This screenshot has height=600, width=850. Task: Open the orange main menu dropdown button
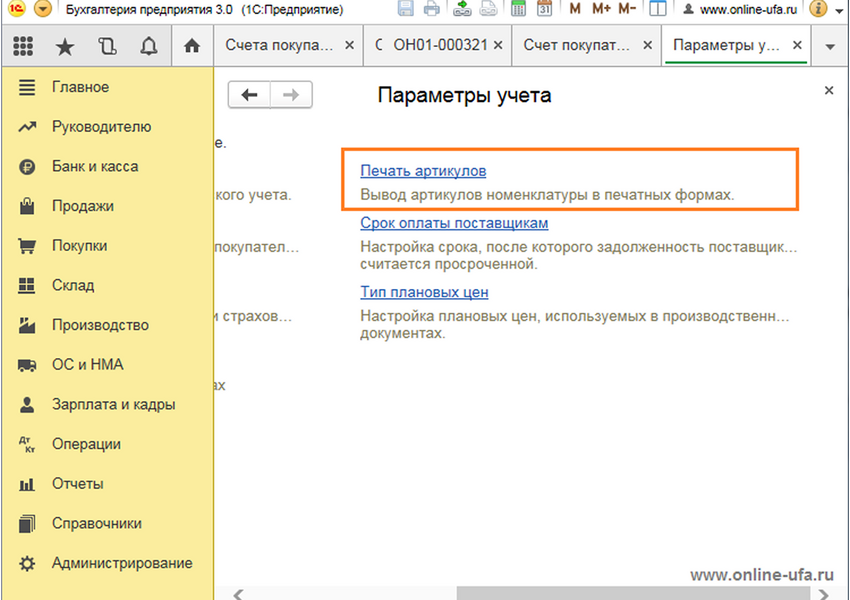point(41,9)
